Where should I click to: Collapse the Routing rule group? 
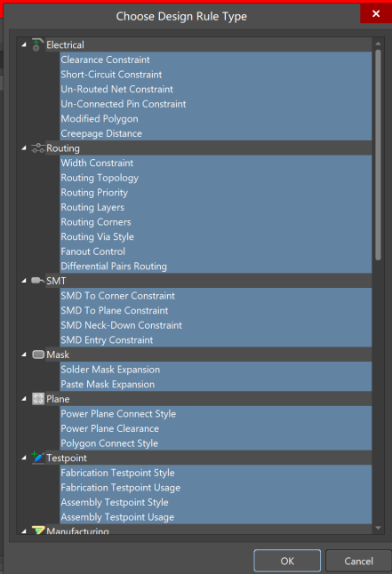(24, 148)
